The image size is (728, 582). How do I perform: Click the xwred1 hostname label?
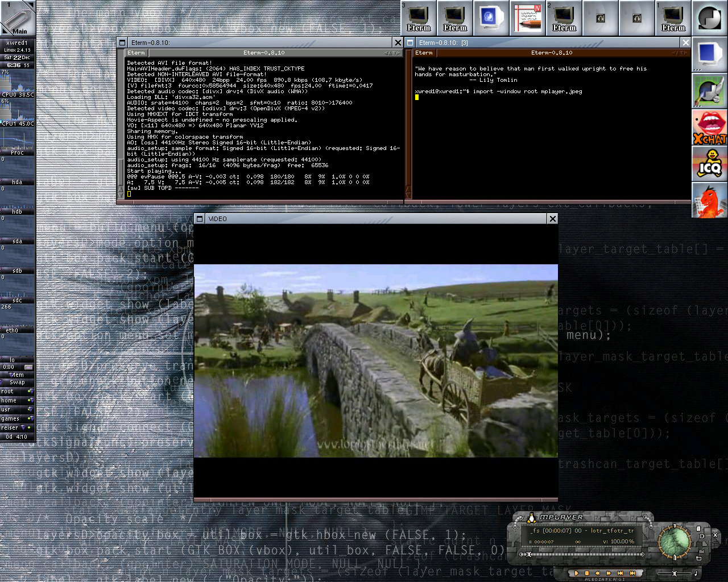point(16,43)
